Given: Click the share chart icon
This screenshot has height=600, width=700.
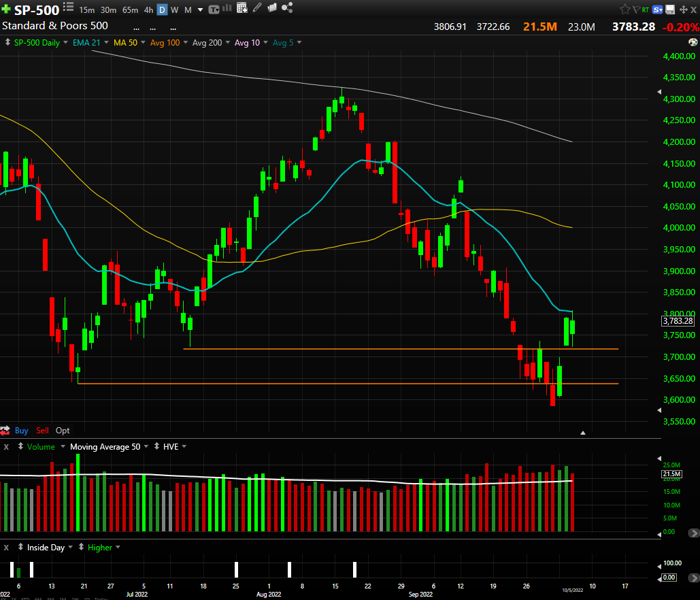Looking at the screenshot, I should click(x=287, y=7).
